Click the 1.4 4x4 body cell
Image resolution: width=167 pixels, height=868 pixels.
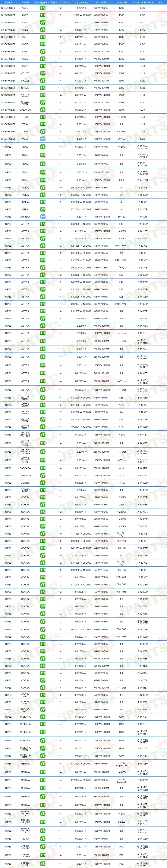coord(121,822)
